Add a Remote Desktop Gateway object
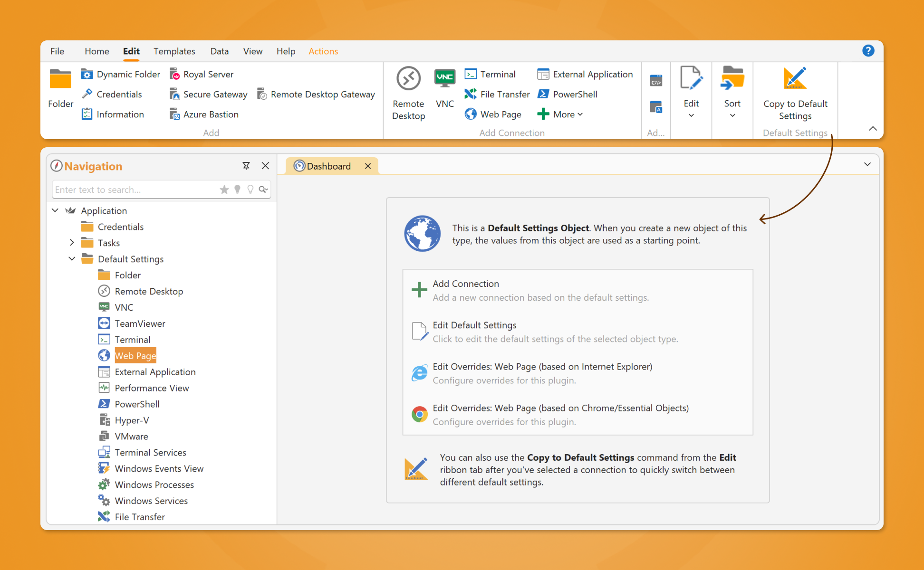Viewport: 924px width, 570px height. 316,94
